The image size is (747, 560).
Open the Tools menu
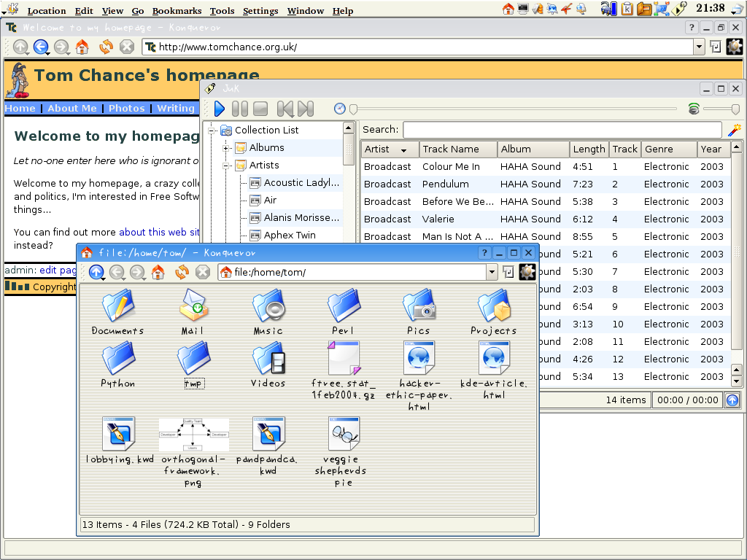(222, 10)
